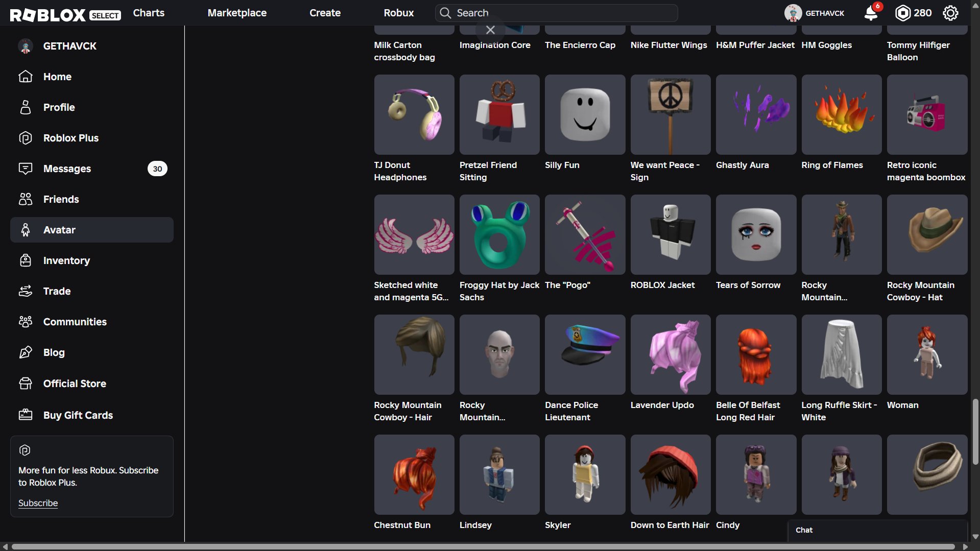Open the settings gear icon
This screenshot has height=551, width=980.
[950, 13]
